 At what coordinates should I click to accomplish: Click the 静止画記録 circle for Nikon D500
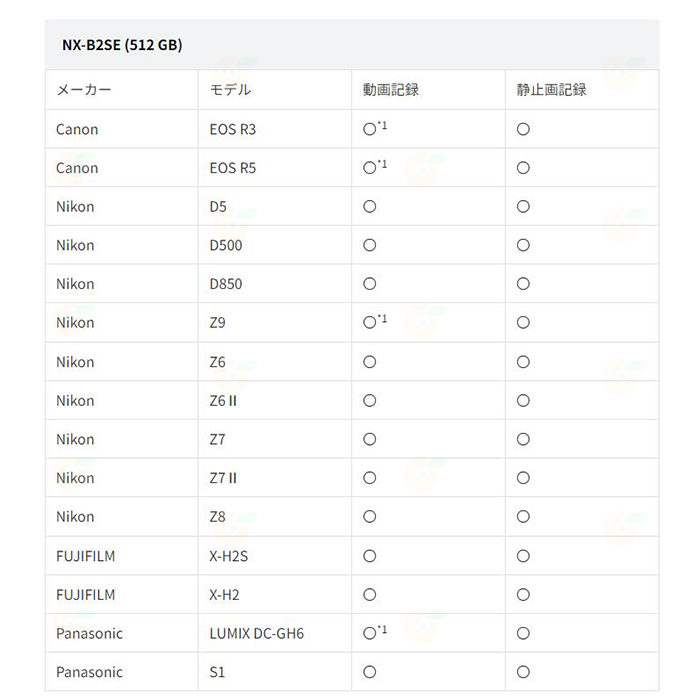tap(523, 245)
